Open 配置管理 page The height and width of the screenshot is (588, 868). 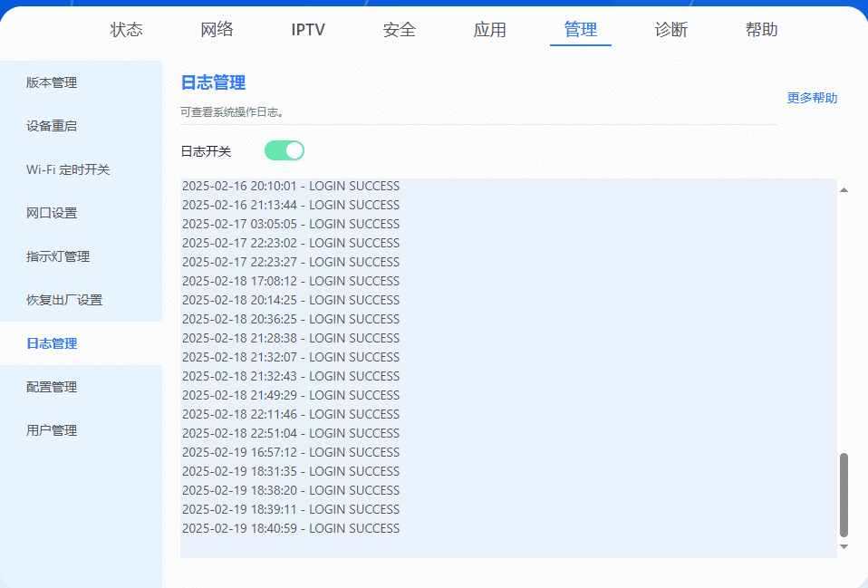pos(52,387)
